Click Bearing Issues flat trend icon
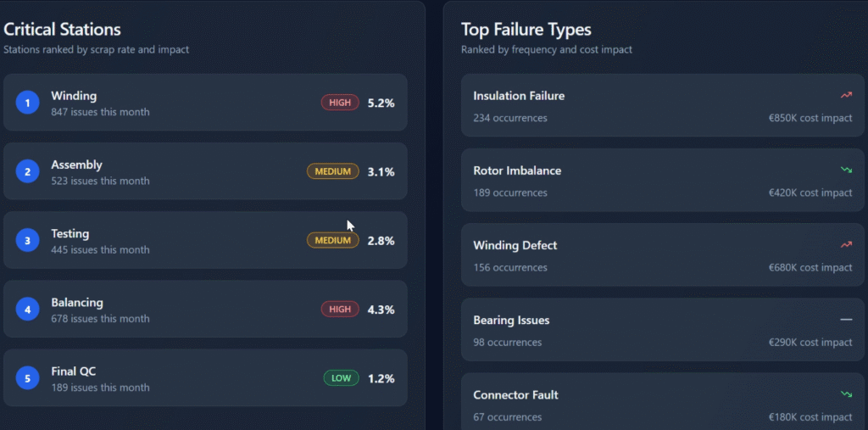The width and height of the screenshot is (868, 430). [845, 320]
